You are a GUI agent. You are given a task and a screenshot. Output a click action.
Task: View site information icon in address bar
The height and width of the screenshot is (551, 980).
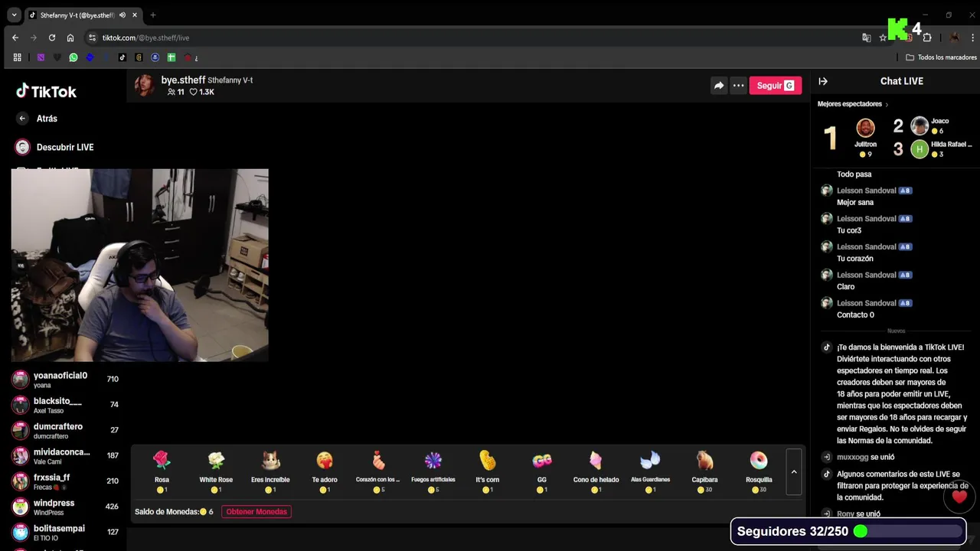(93, 37)
